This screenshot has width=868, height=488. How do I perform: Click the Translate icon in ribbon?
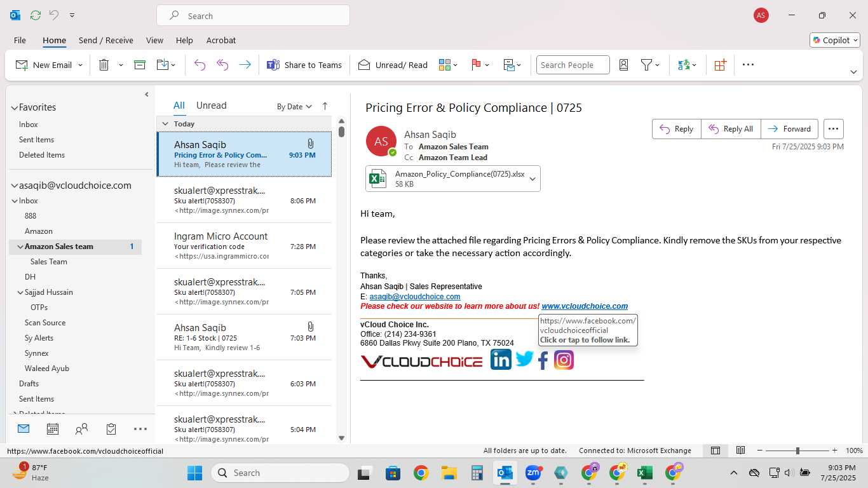coord(684,65)
